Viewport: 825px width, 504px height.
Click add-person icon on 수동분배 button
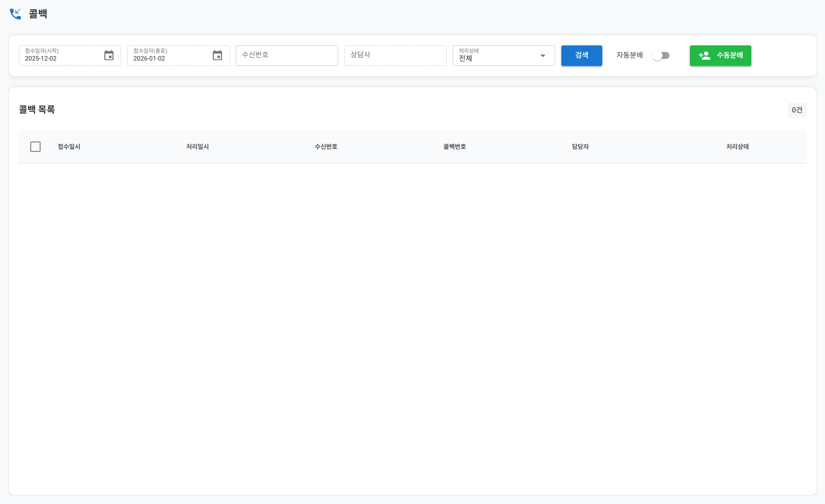click(x=704, y=56)
